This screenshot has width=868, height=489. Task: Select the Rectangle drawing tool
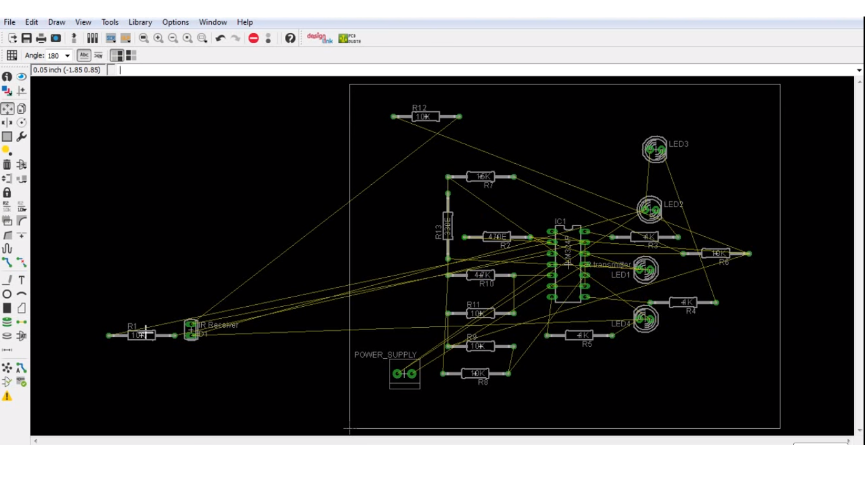[7, 308]
